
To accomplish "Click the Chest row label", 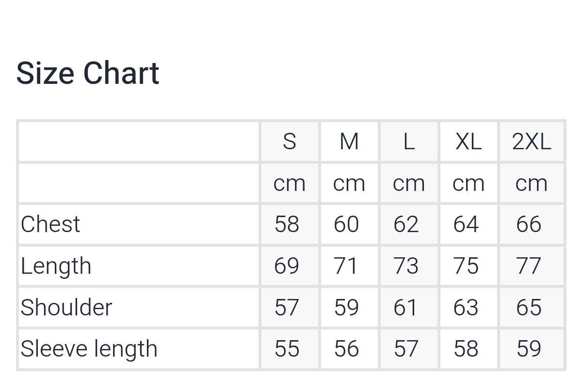I will click(x=50, y=224).
